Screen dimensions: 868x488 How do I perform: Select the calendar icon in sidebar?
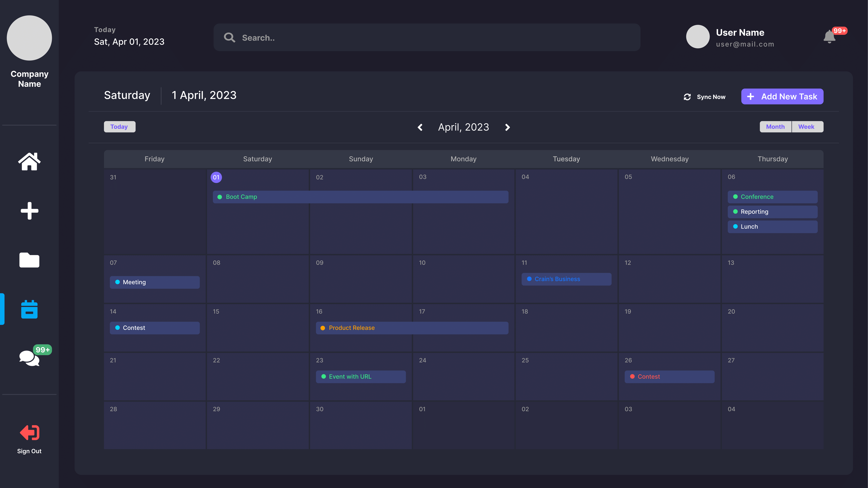(29, 309)
